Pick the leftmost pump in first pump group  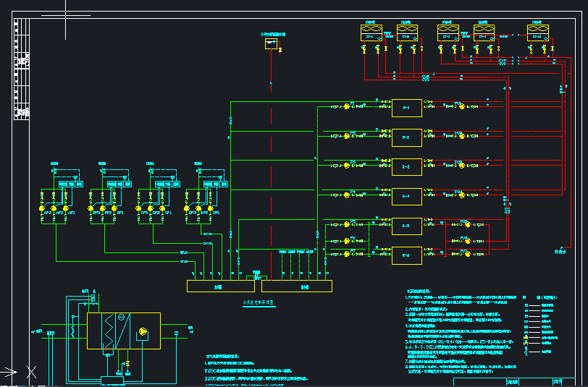click(41, 208)
